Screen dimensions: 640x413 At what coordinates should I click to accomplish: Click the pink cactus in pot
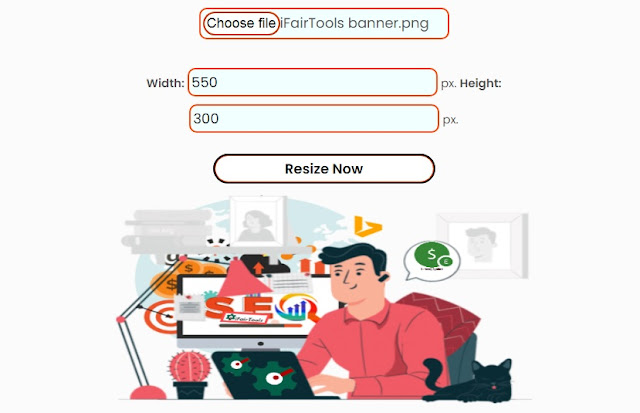tap(190, 375)
